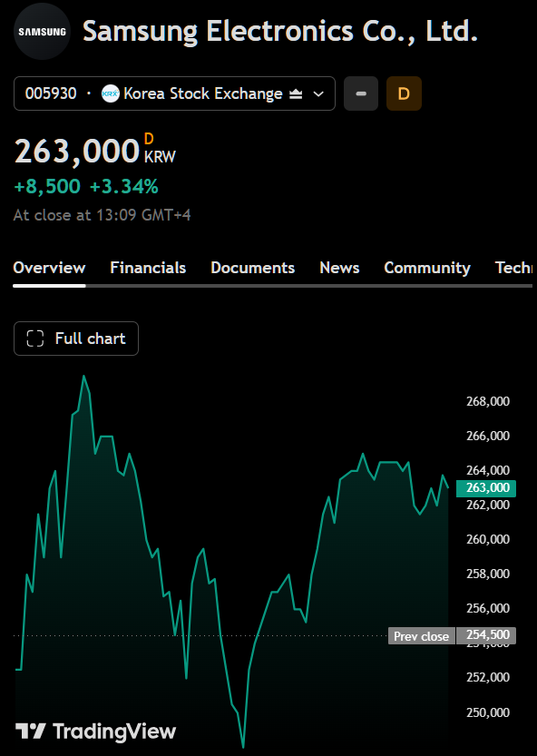Click the 258,000 axis label
This screenshot has width=537, height=756.
[x=488, y=574]
